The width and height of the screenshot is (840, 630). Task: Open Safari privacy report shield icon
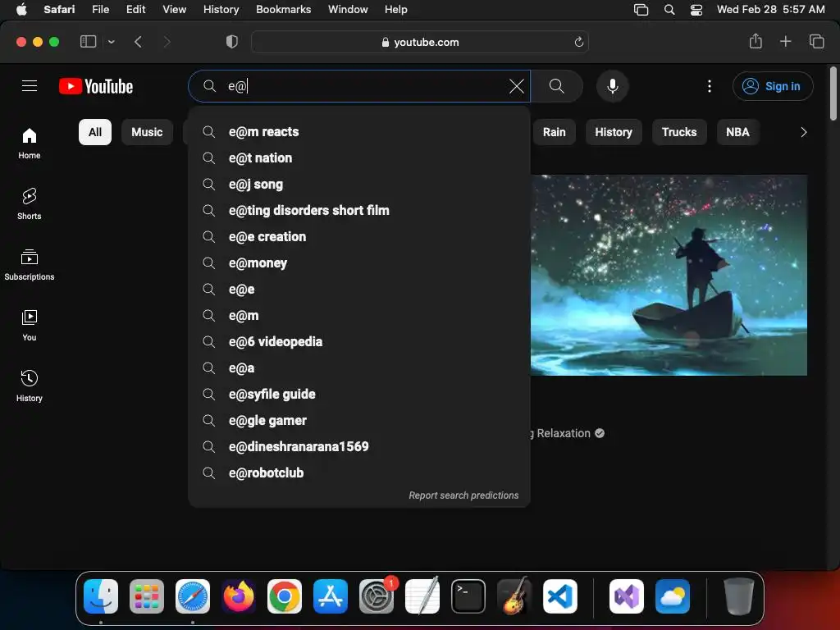[x=232, y=42]
